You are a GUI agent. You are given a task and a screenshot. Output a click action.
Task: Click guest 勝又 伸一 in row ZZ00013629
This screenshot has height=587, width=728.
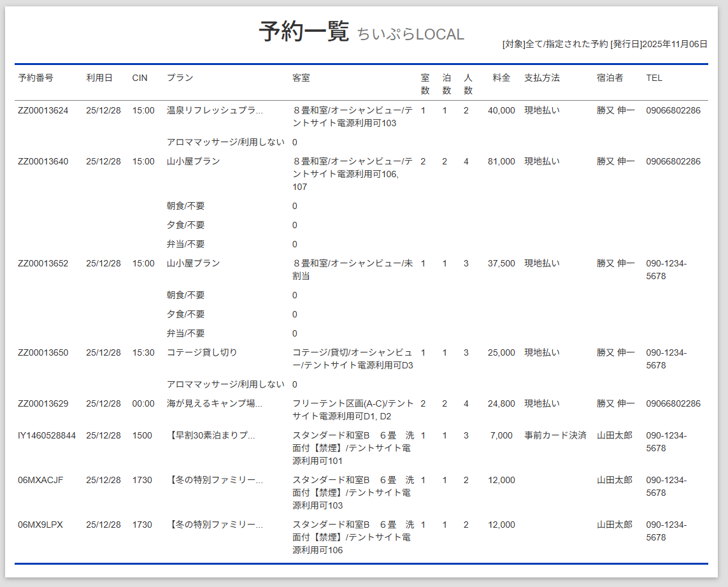pos(616,404)
